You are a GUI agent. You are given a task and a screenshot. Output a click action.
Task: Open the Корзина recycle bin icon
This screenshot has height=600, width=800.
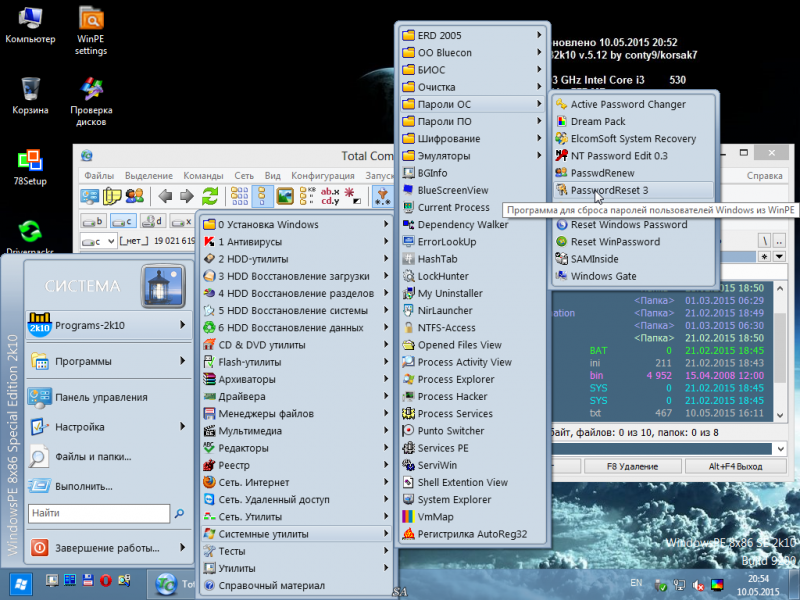point(30,96)
